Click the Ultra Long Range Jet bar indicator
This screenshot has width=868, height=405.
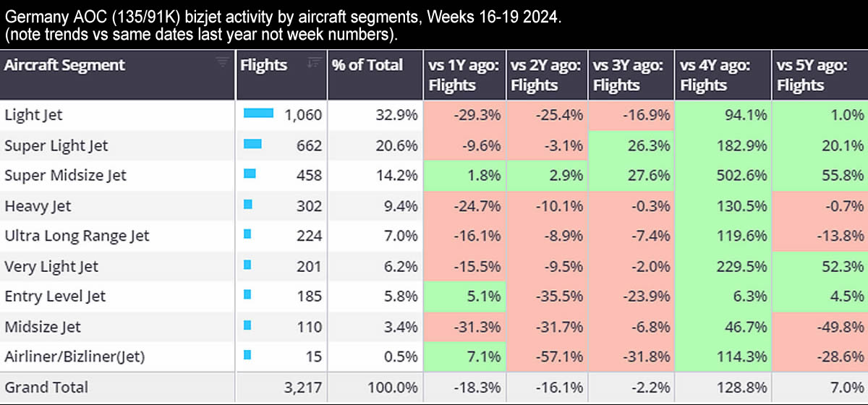click(247, 234)
